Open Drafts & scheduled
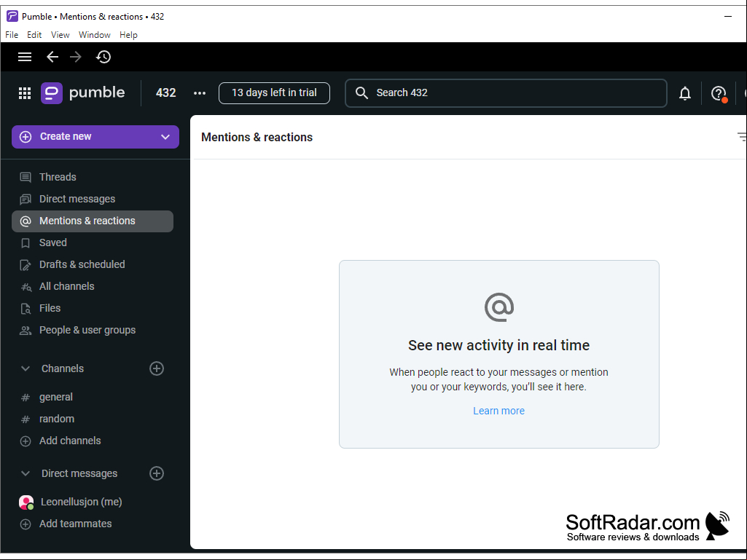747x560 pixels. (x=93, y=265)
